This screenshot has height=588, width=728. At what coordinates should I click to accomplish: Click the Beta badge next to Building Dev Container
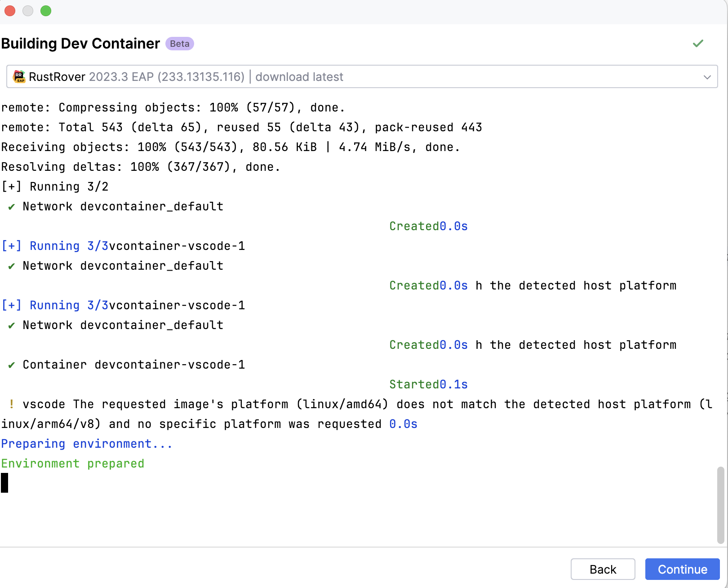pyautogui.click(x=179, y=44)
